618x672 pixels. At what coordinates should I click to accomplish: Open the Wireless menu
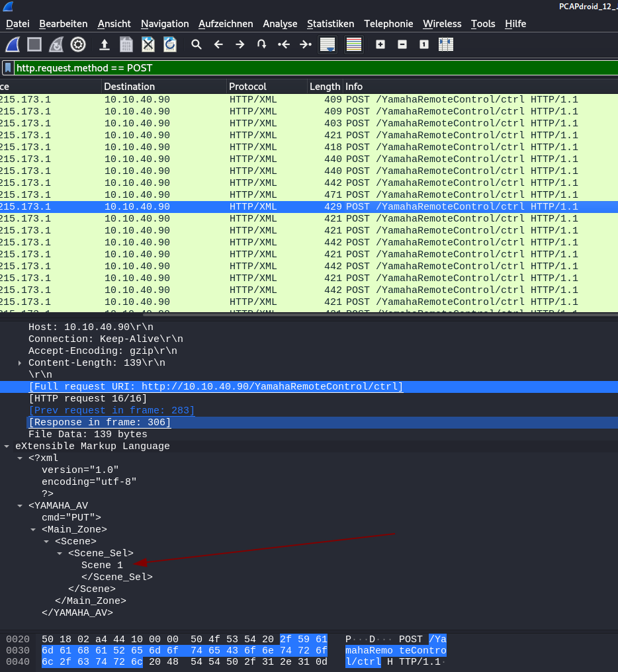[442, 24]
